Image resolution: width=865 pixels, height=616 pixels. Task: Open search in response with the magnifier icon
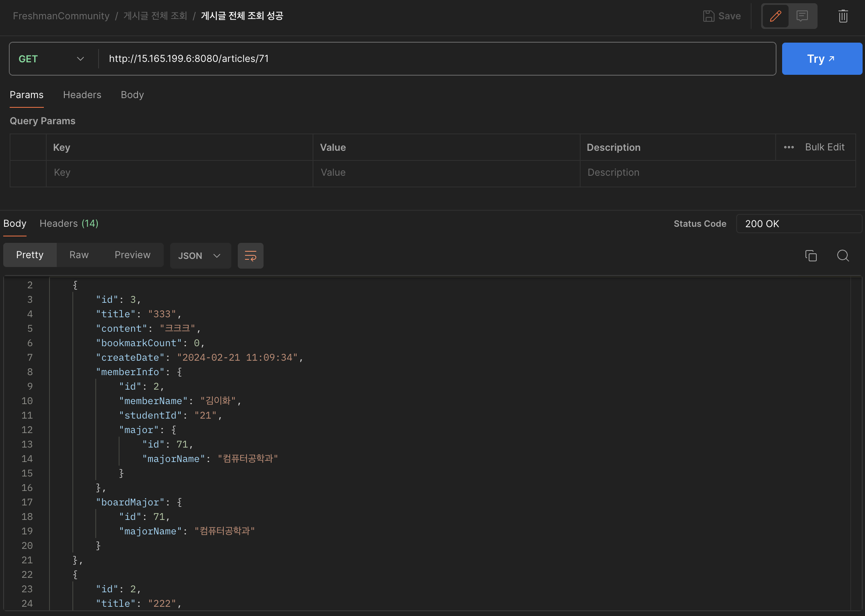pos(843,256)
